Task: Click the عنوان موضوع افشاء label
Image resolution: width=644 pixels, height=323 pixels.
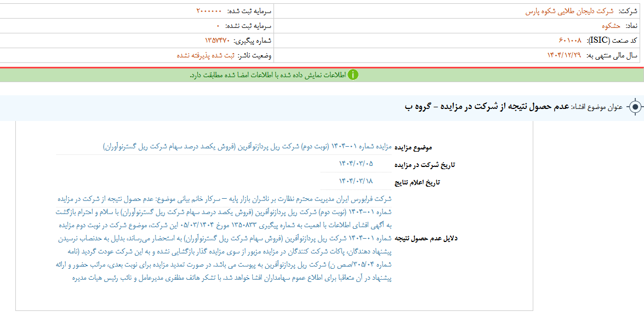Action: (x=597, y=107)
